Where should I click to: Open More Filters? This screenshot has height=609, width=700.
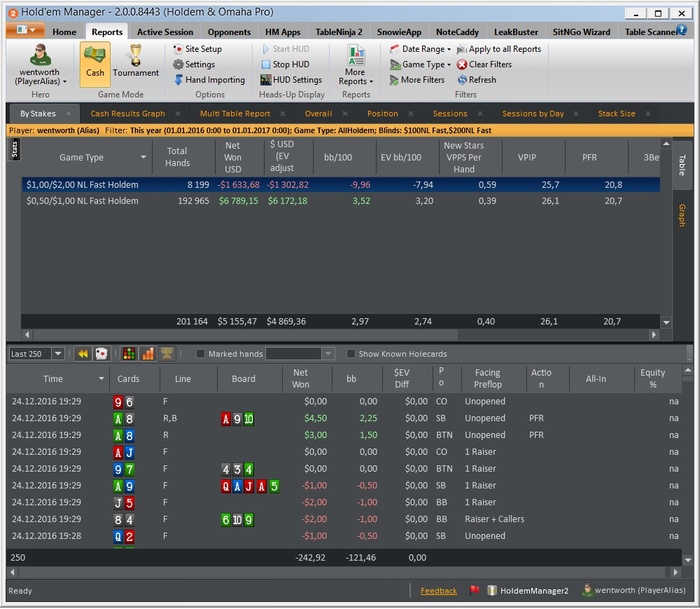click(417, 80)
